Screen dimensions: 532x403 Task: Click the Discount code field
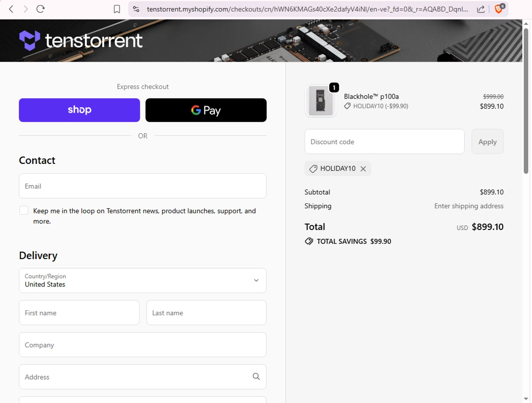click(x=384, y=142)
